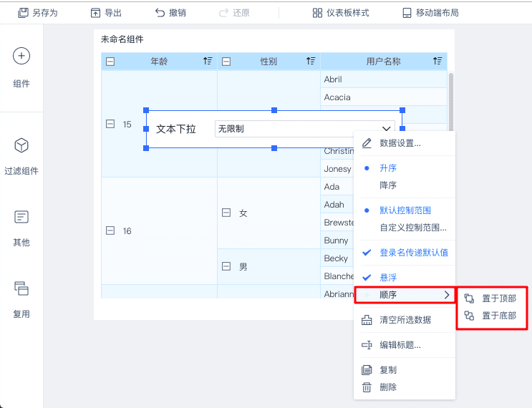This screenshot has height=408, width=532.
Task: Open the dashboard style (仪表板样式) grid icon
Action: [x=317, y=13]
